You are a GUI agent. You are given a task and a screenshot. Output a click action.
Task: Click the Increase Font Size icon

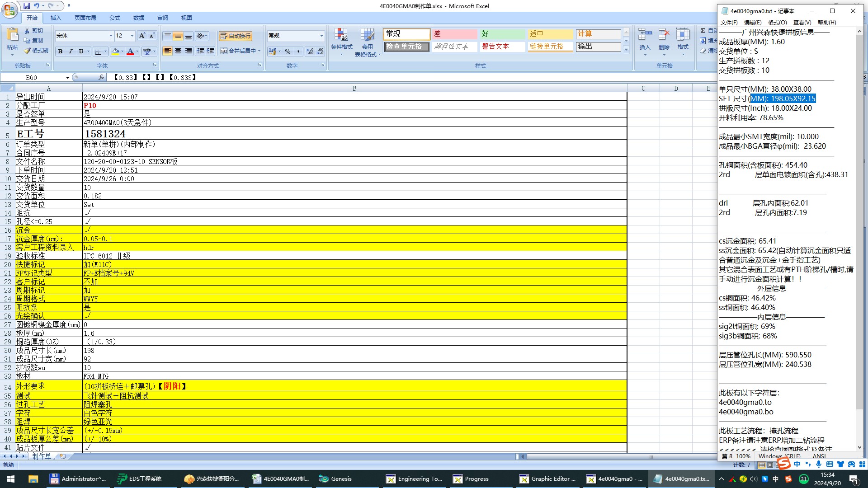point(142,36)
